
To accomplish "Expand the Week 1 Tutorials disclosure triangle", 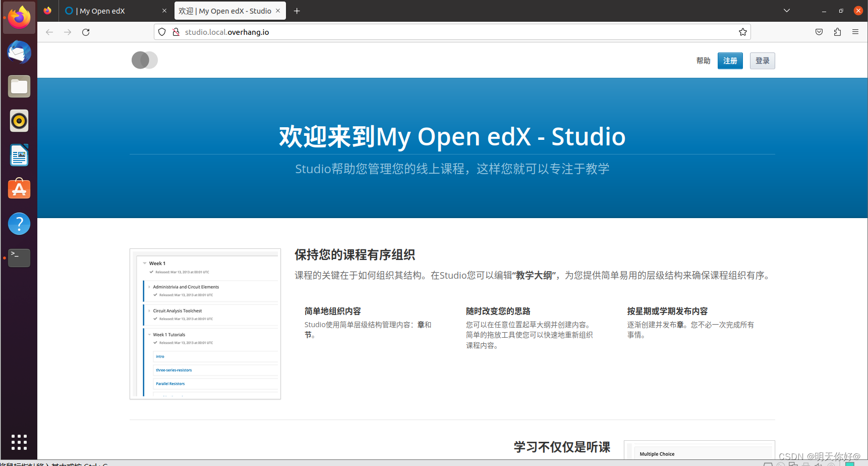I will (149, 334).
